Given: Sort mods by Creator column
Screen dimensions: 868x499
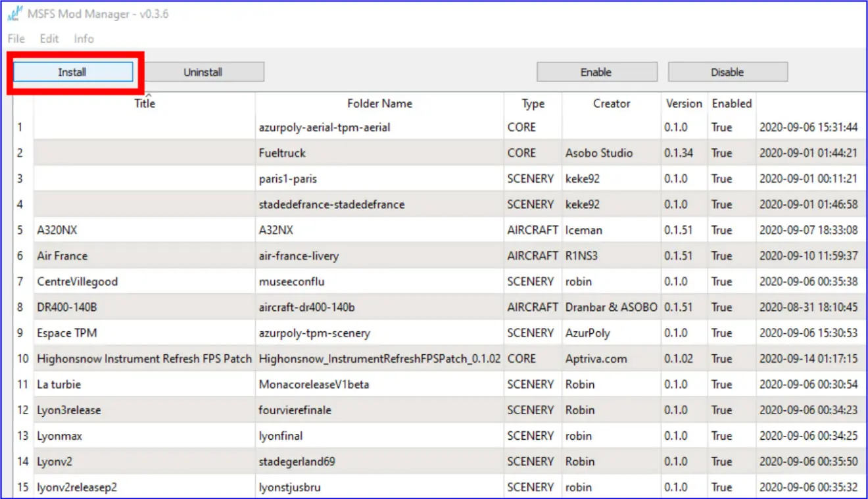Looking at the screenshot, I should pos(610,103).
